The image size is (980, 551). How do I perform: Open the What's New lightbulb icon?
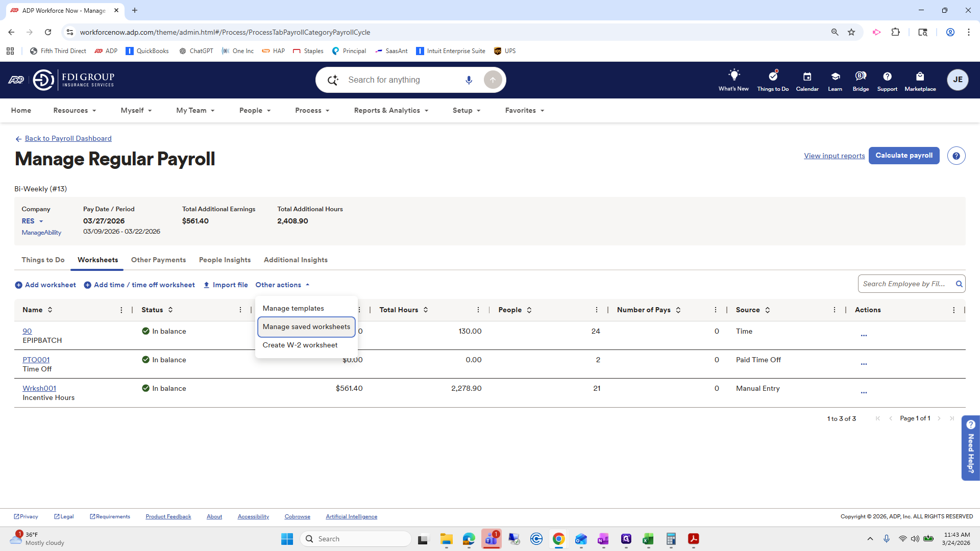(733, 76)
